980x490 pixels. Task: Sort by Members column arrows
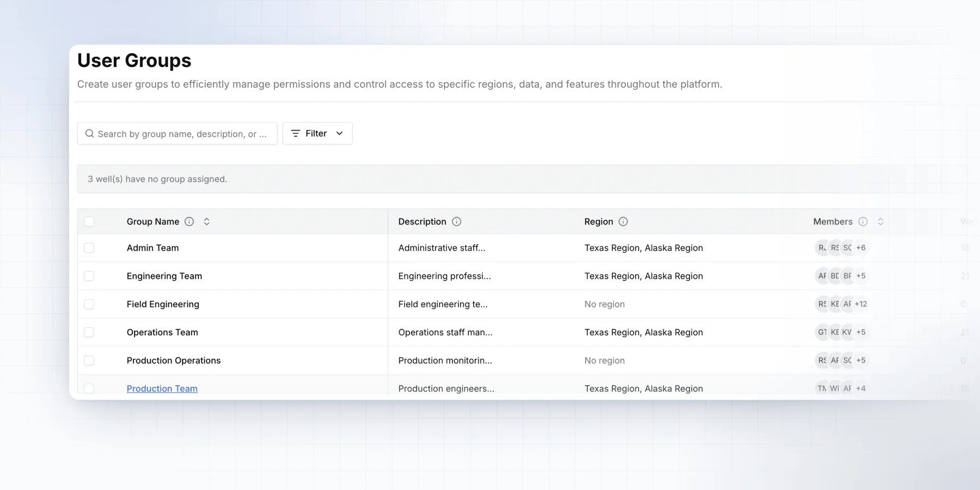click(x=880, y=222)
